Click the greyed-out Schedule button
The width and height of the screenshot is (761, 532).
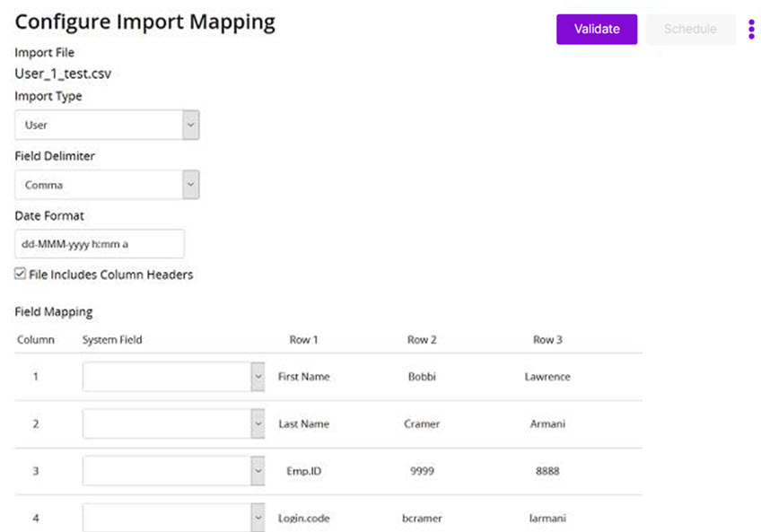point(690,29)
